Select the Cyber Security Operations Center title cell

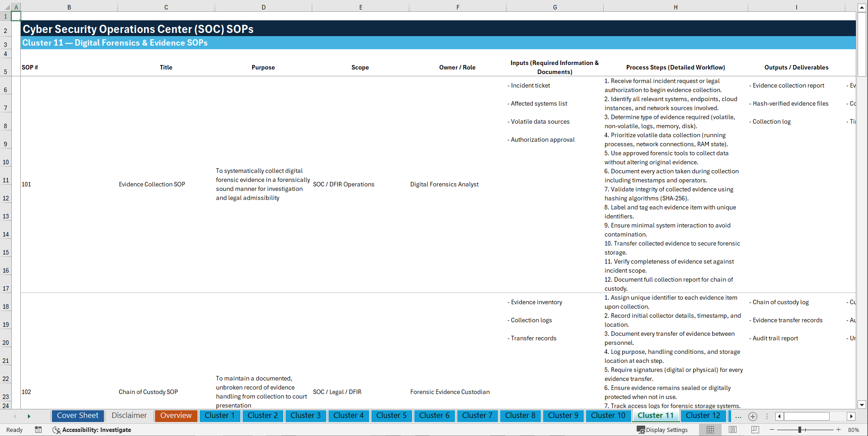coord(438,28)
